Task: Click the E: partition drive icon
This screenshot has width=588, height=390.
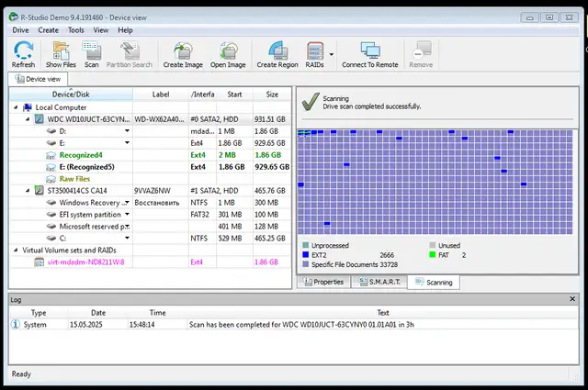Action: tap(51, 143)
